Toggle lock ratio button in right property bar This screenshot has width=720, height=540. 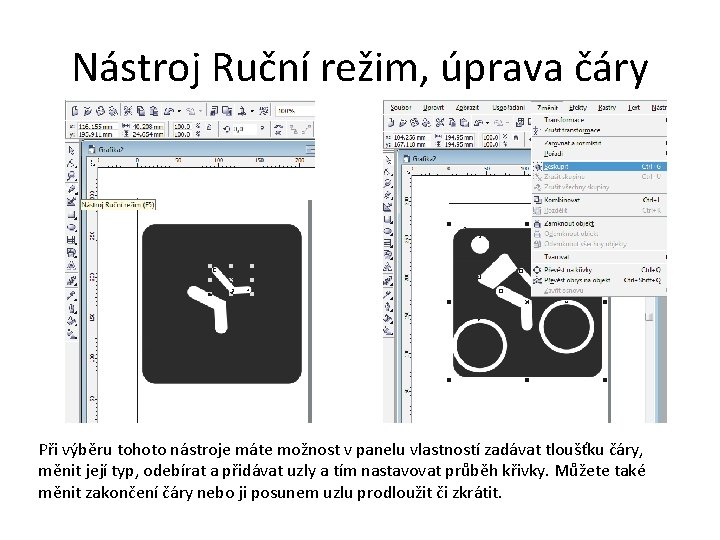pyautogui.click(x=516, y=138)
